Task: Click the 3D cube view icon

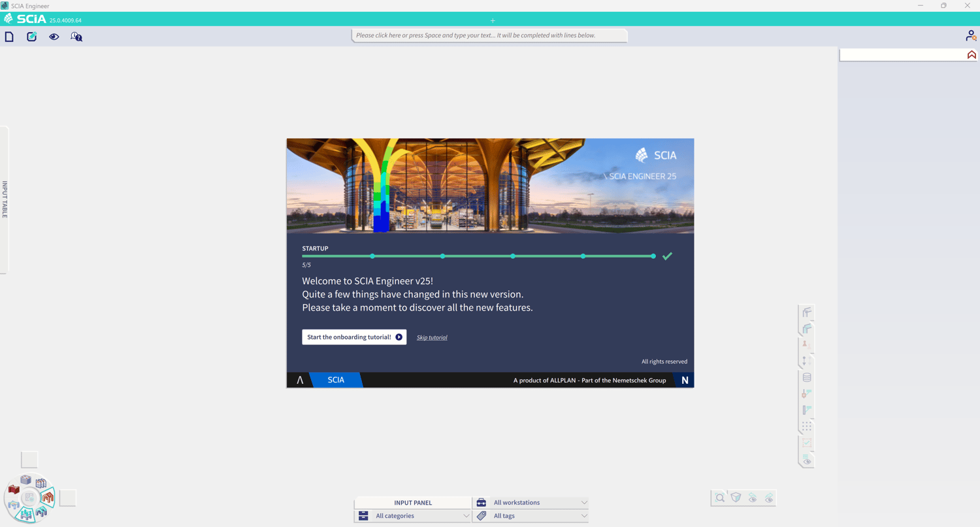Action: (736, 498)
